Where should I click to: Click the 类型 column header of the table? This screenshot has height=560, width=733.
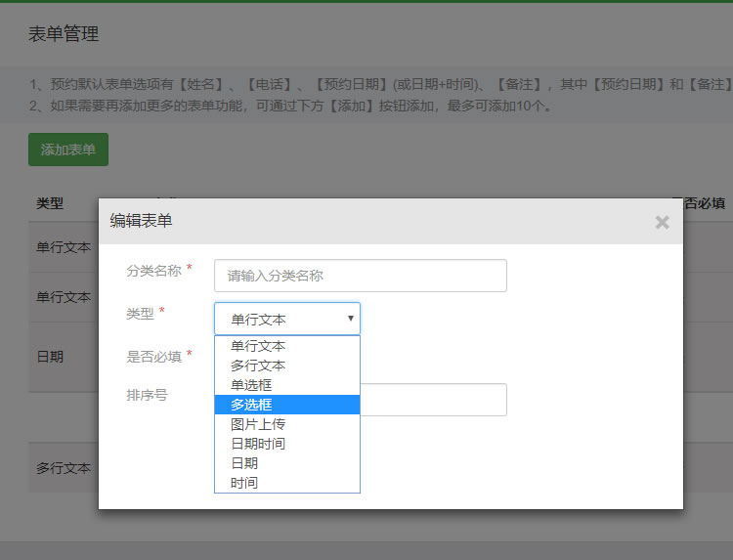pyautogui.click(x=50, y=203)
